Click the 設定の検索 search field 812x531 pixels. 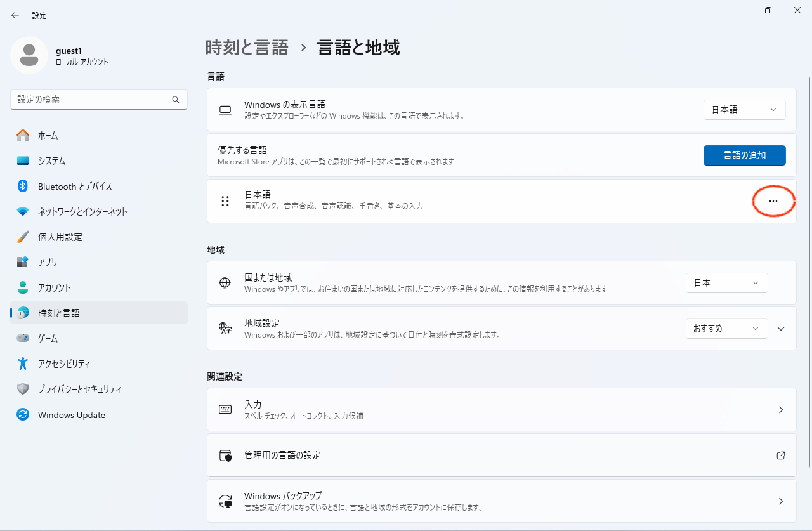click(99, 100)
